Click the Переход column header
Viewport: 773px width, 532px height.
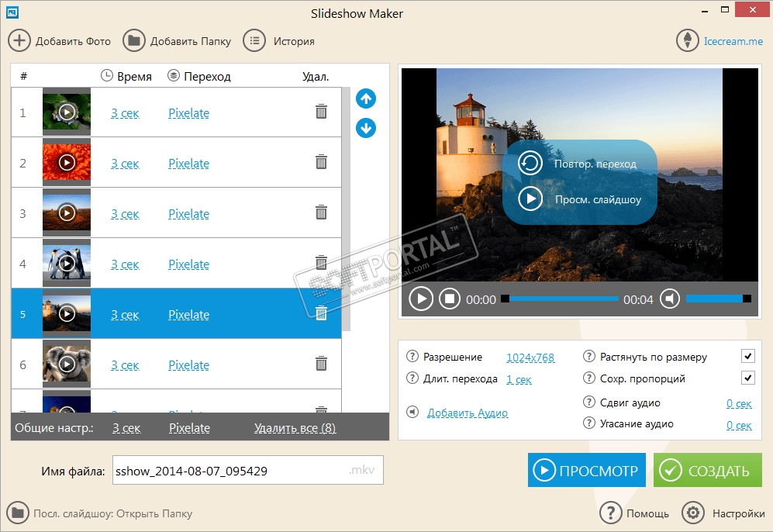point(199,76)
